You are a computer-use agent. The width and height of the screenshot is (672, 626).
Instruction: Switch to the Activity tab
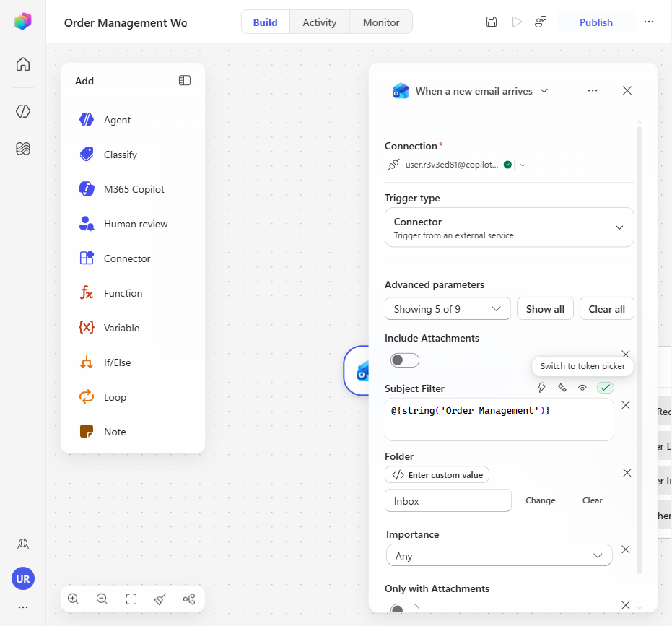pos(319,22)
